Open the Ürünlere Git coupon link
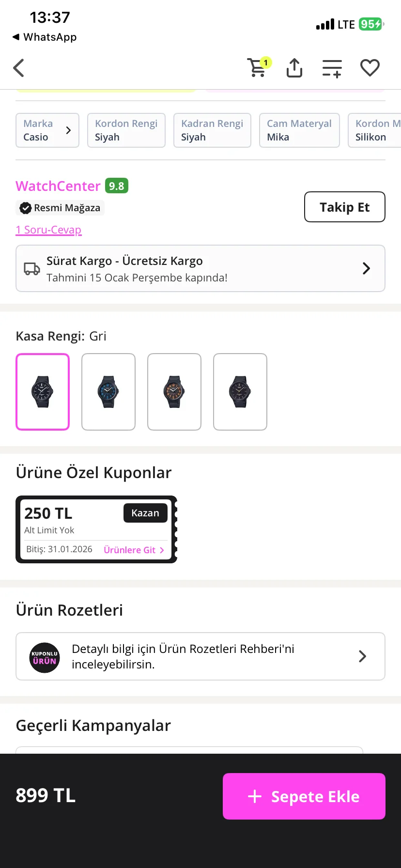Viewport: 401px width, 868px height. click(134, 550)
